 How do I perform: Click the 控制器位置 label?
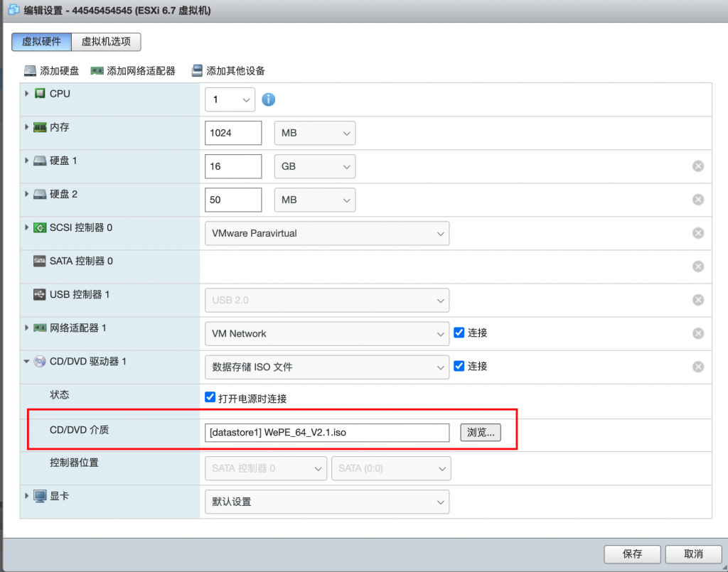[x=74, y=463]
